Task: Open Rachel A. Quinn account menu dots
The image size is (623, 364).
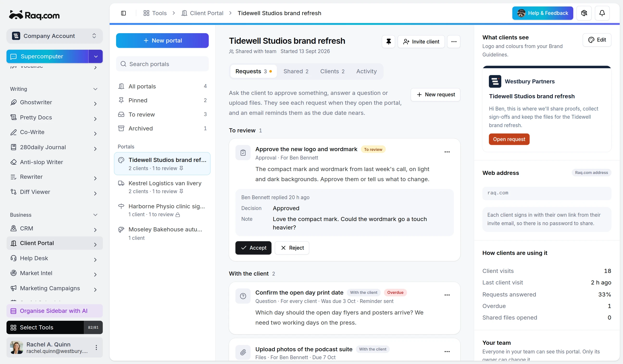Action: click(96, 347)
